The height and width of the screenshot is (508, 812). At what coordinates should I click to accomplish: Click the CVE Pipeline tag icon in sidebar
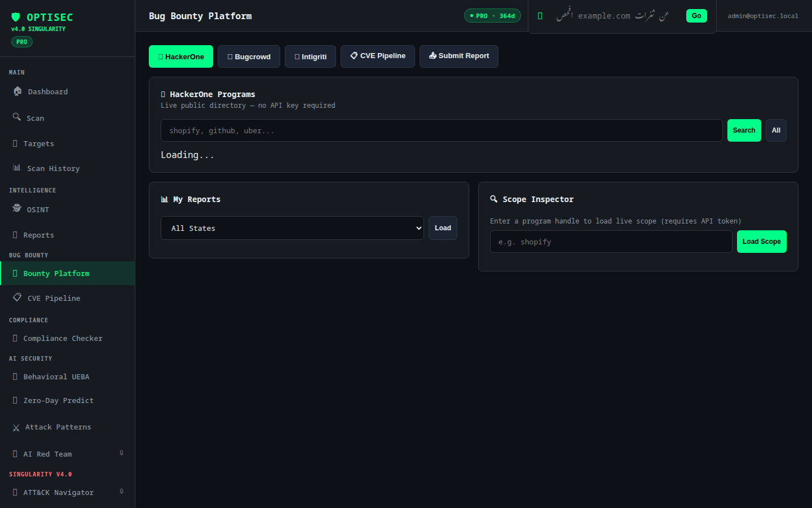[17, 297]
